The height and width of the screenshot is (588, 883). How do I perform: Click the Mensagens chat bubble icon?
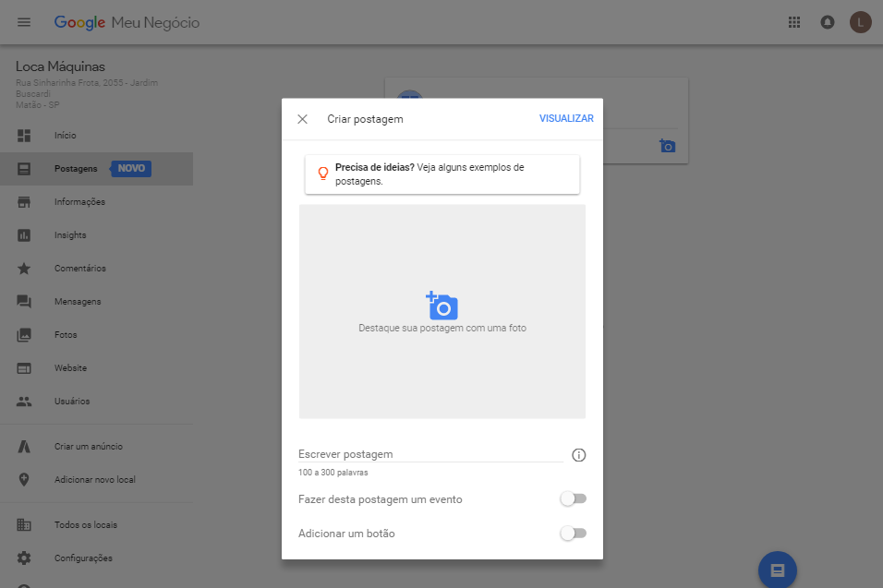click(24, 302)
